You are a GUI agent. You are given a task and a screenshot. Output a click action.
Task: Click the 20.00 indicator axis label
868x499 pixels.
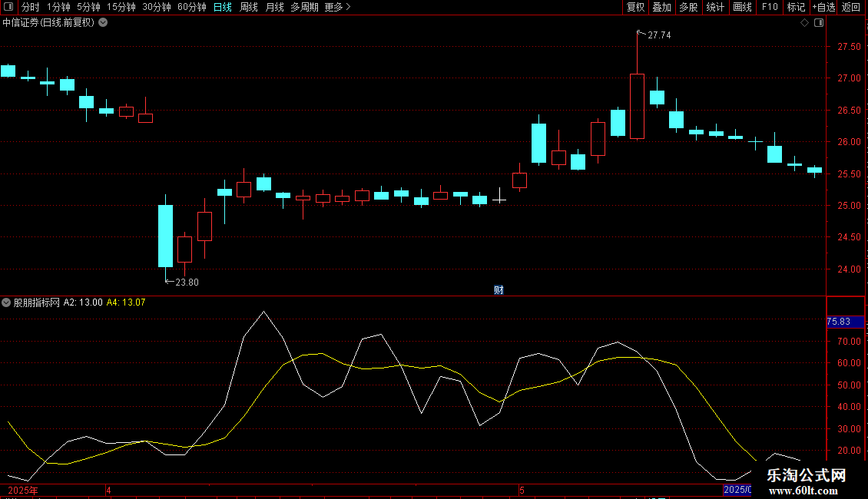point(849,451)
